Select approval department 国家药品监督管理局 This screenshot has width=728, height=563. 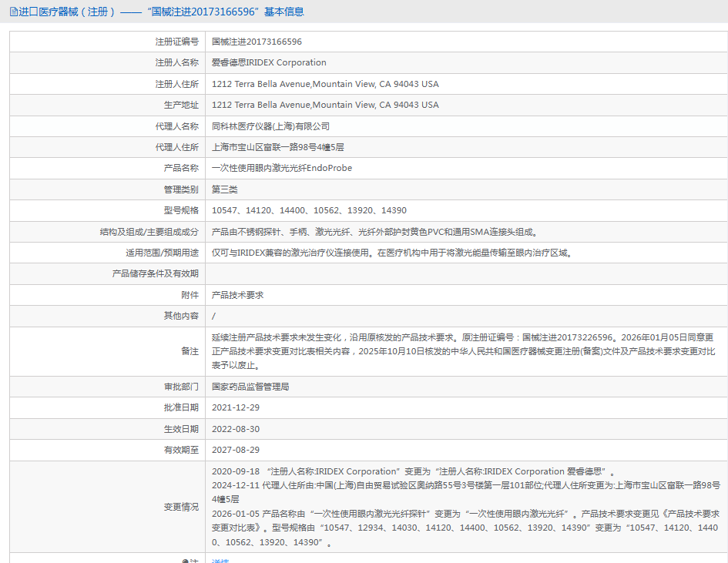tap(250, 387)
